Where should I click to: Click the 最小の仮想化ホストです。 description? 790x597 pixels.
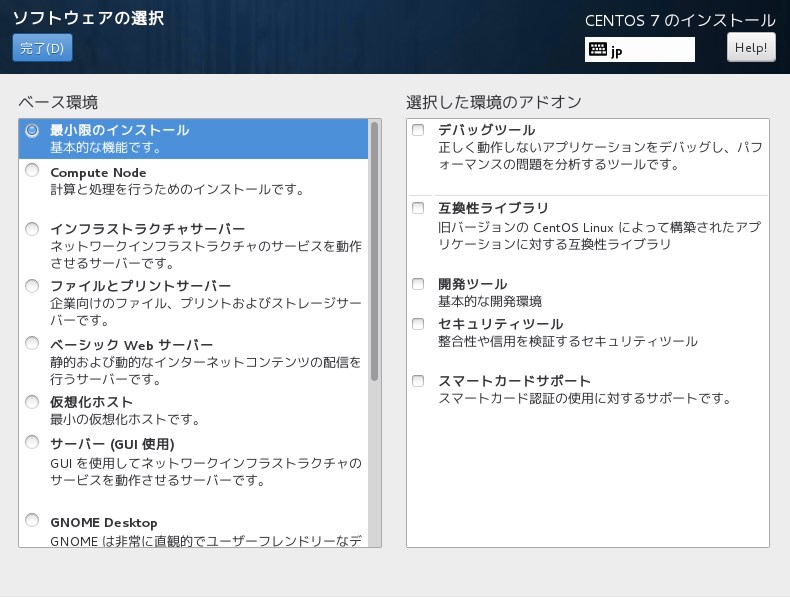tap(125, 419)
